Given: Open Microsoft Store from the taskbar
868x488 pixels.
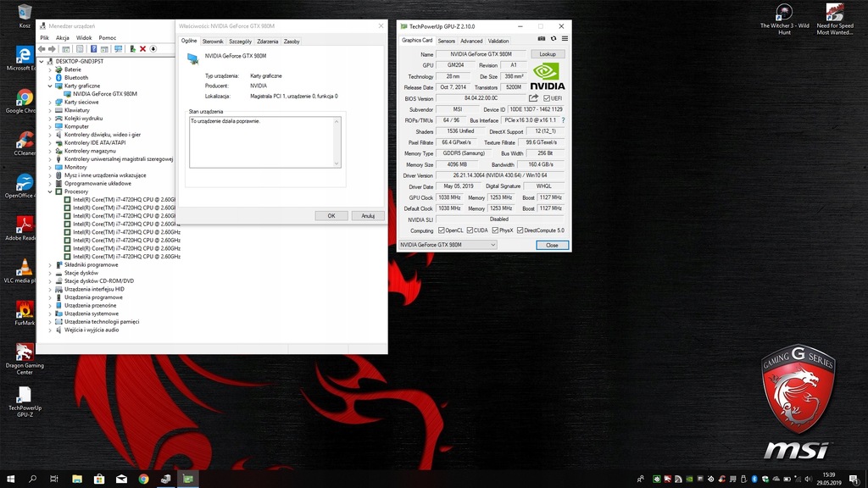Looking at the screenshot, I should pos(99,480).
